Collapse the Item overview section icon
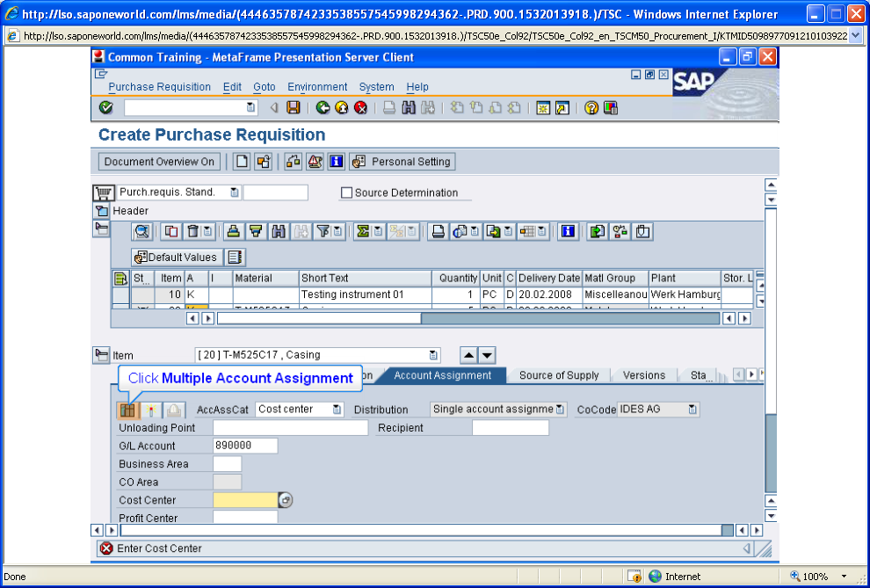Screen dimensions: 870x588 [101, 229]
